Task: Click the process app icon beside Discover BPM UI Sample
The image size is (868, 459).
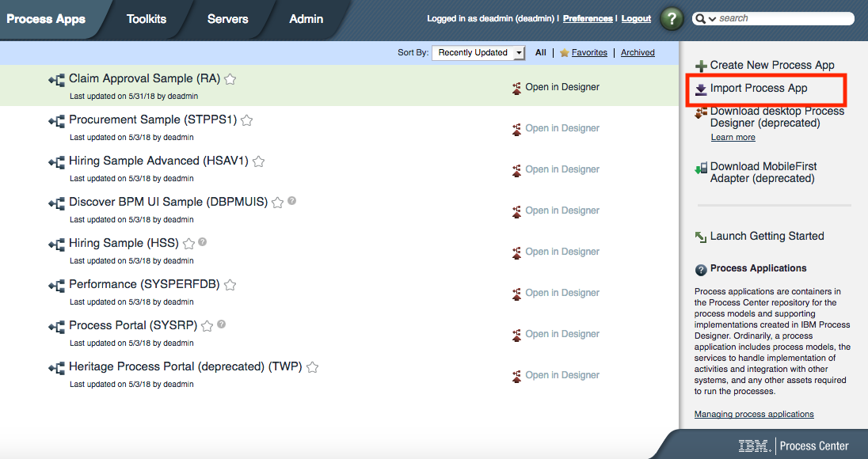Action: click(56, 203)
